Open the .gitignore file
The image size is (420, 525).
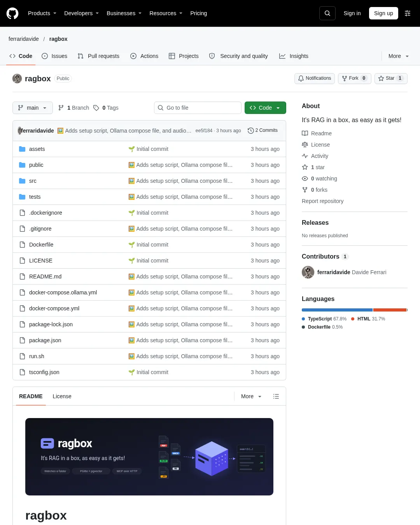40,229
